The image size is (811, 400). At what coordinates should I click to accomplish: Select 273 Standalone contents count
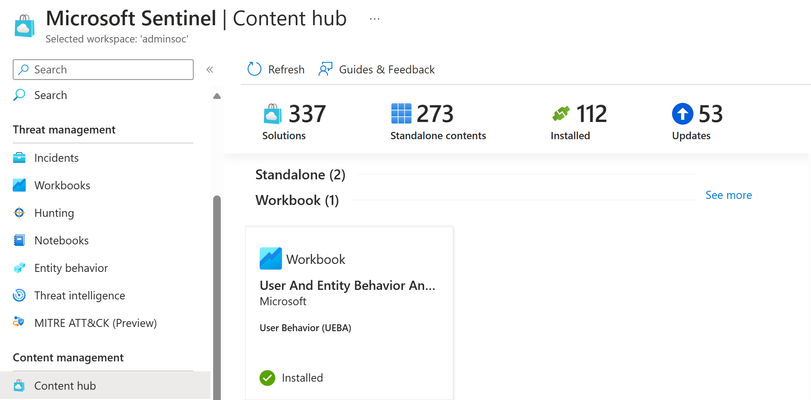435,114
